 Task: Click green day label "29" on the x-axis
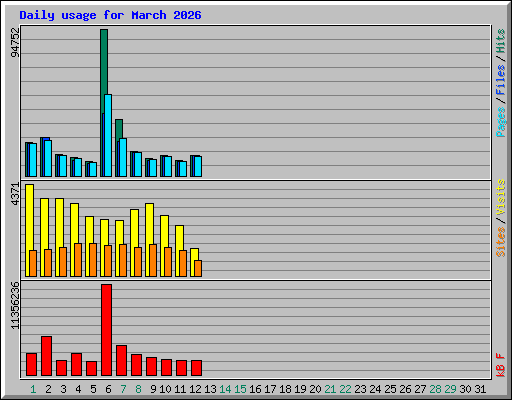click(x=450, y=389)
